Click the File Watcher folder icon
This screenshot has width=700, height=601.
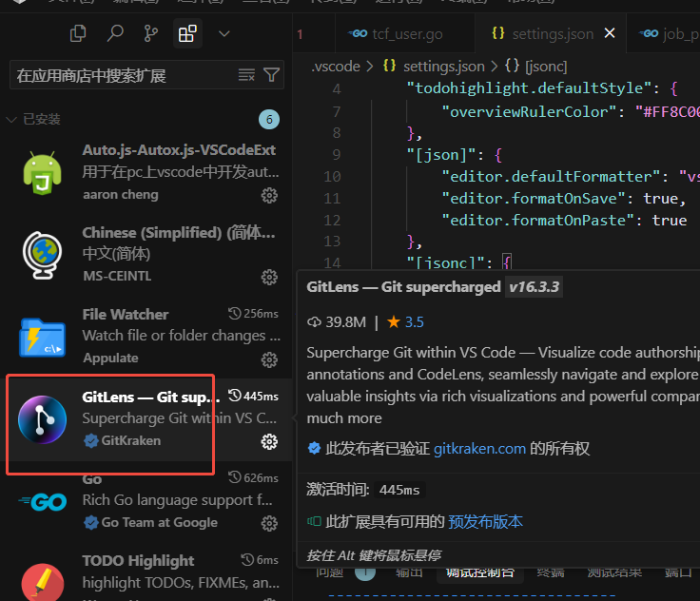click(42, 338)
